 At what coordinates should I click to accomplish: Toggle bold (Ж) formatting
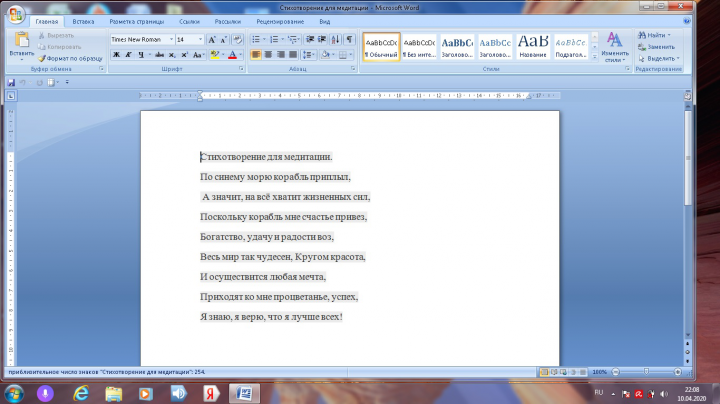pos(116,55)
